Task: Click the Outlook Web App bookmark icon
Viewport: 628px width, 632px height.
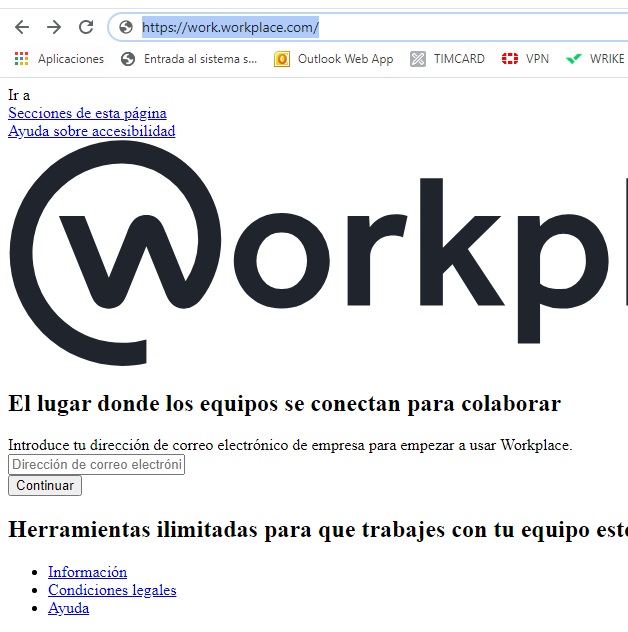Action: click(282, 59)
